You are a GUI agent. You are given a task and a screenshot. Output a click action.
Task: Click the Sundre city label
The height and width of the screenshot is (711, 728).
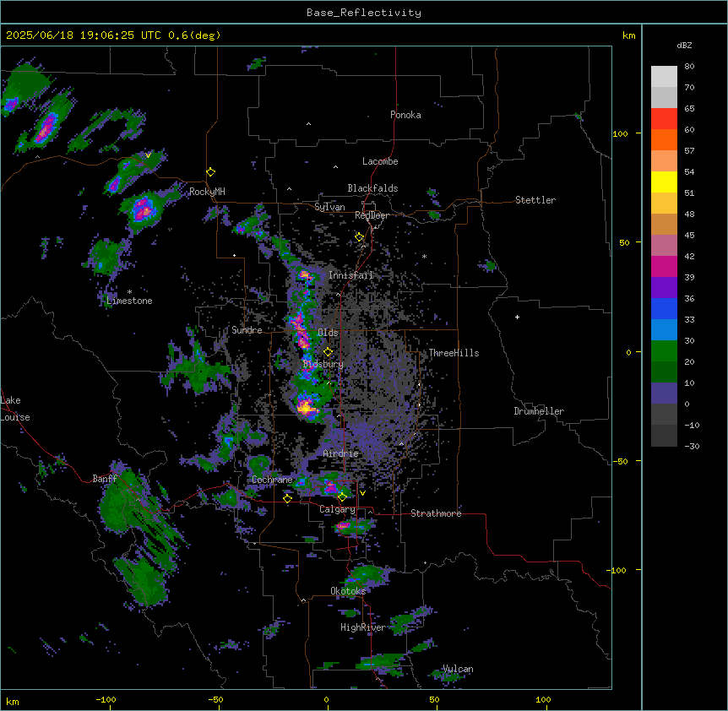click(247, 330)
